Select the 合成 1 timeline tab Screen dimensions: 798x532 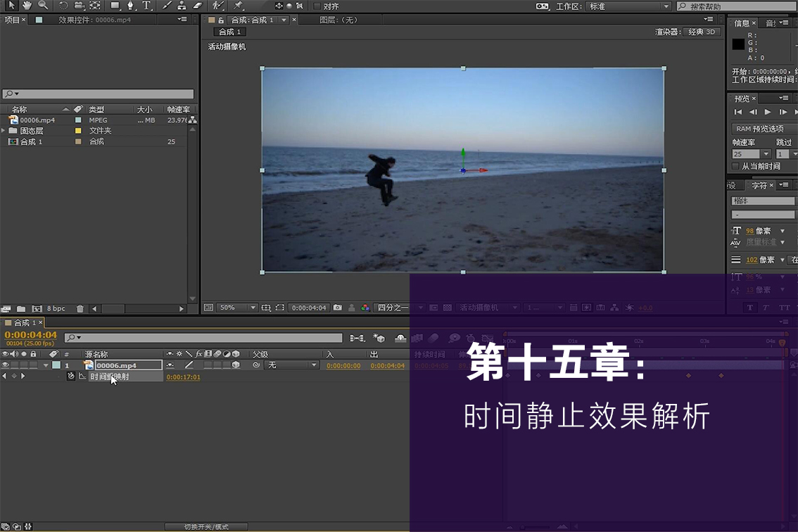25,323
